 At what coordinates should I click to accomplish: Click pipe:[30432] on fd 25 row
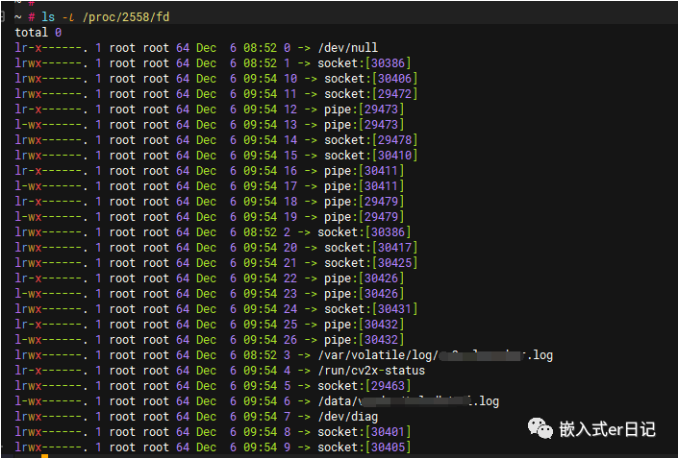(364, 324)
